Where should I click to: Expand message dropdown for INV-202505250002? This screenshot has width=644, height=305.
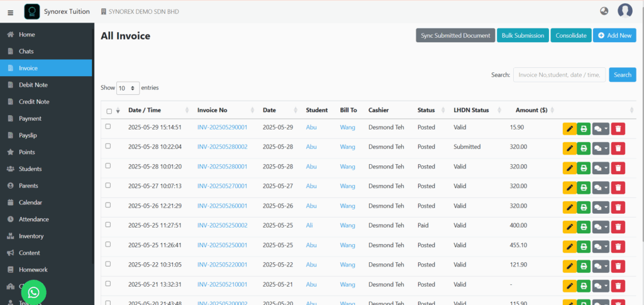(601, 226)
